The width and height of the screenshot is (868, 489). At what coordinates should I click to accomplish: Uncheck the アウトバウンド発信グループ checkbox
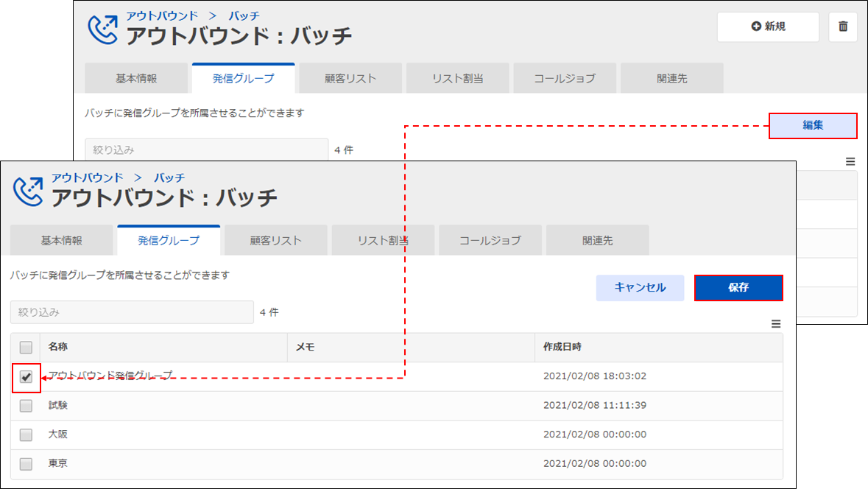26,376
